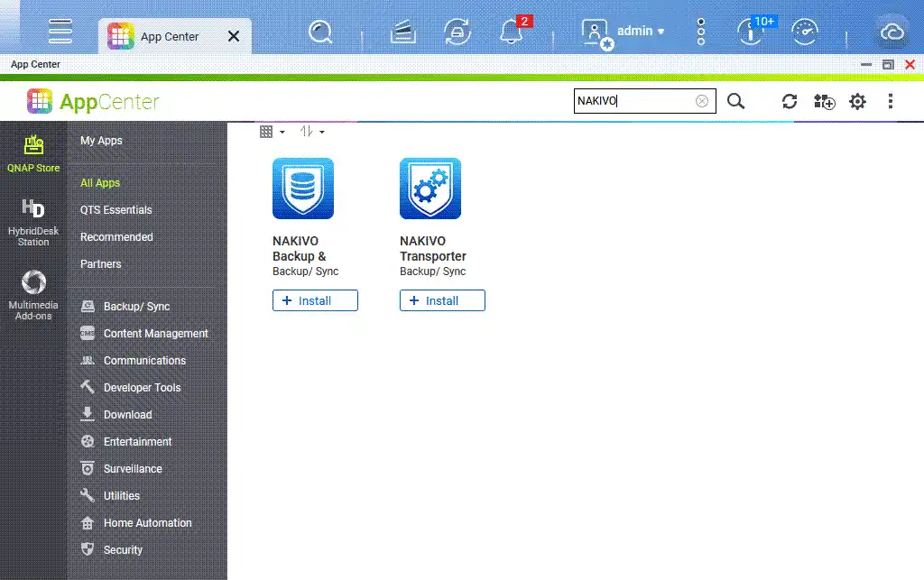The width and height of the screenshot is (924, 580).
Task: Click the NAKIVO Transporter app icon
Action: pyautogui.click(x=430, y=189)
